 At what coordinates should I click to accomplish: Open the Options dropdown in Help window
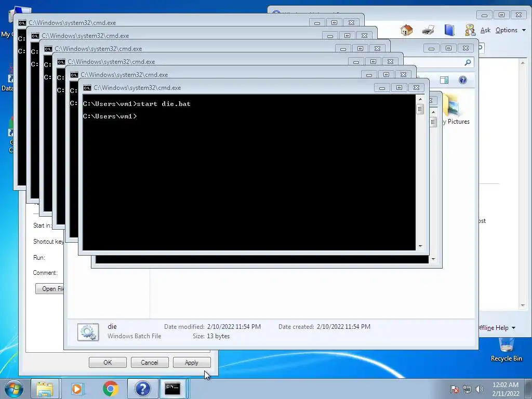[510, 30]
